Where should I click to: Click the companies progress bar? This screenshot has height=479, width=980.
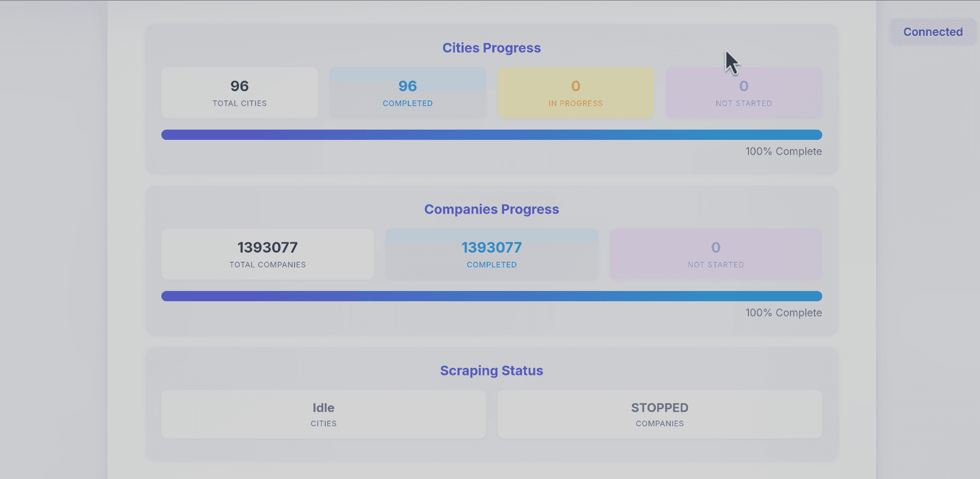click(x=491, y=296)
